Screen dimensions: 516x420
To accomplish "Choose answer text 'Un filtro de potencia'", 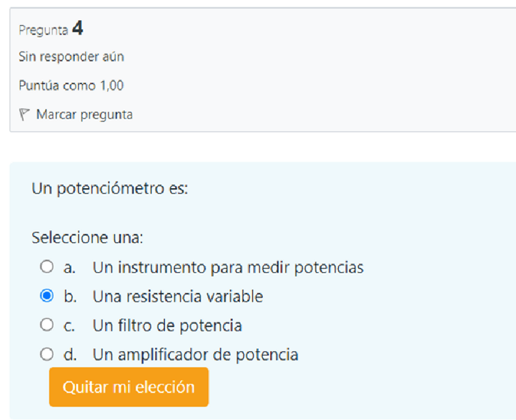I will (167, 326).
